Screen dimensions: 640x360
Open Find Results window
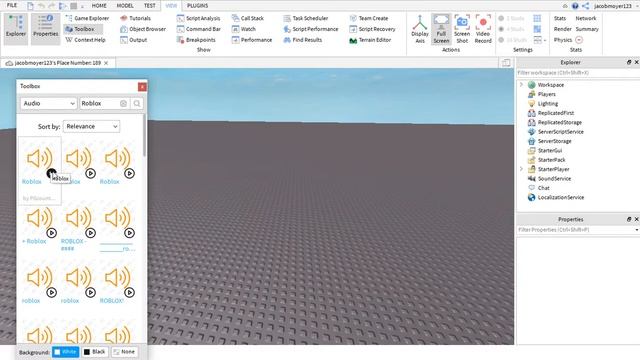coord(303,40)
